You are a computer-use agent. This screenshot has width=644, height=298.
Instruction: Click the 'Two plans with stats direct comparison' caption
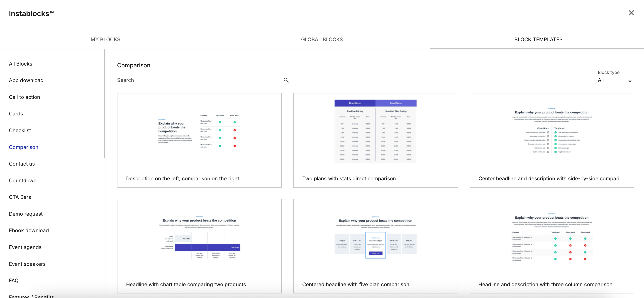349,178
